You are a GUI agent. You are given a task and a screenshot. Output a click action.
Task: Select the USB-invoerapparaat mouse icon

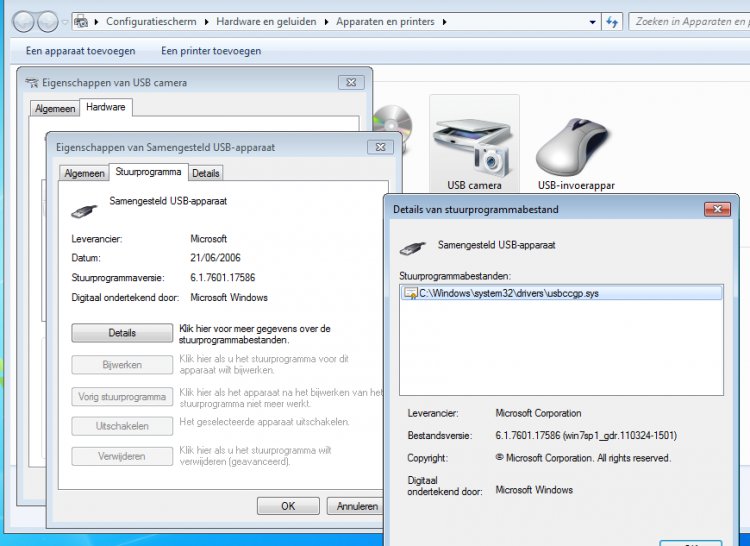click(574, 145)
